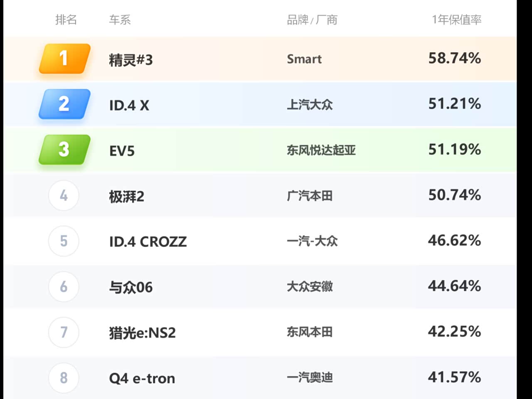
Task: Open the 精灵#3 car series
Action: 131,60
